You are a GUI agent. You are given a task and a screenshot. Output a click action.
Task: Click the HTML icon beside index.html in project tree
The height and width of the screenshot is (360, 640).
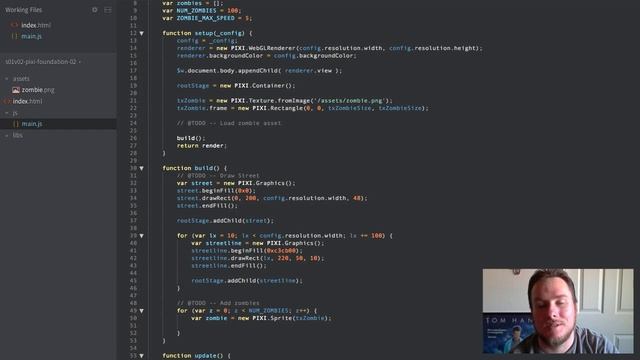[x=7, y=101]
